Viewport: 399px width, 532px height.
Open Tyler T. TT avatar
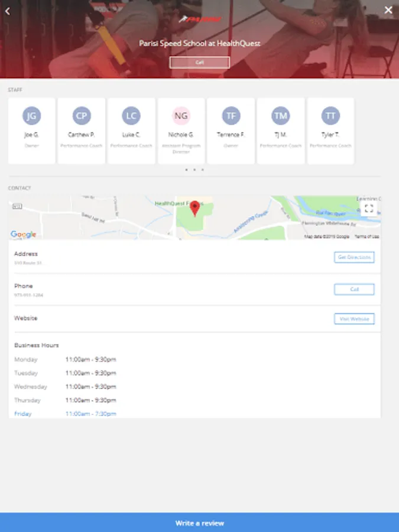(330, 116)
